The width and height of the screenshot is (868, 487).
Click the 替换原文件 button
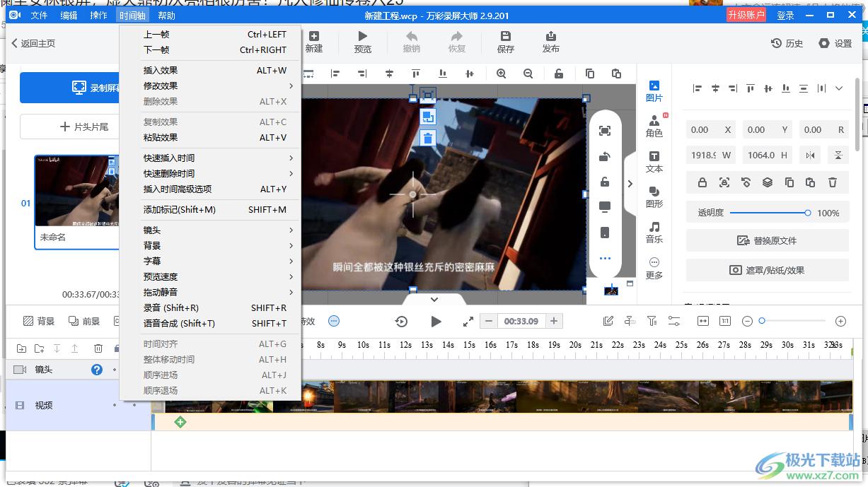(x=767, y=240)
